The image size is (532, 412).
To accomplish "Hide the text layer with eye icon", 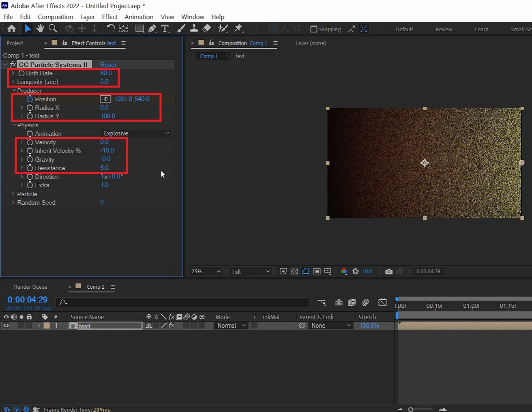I will (6, 326).
